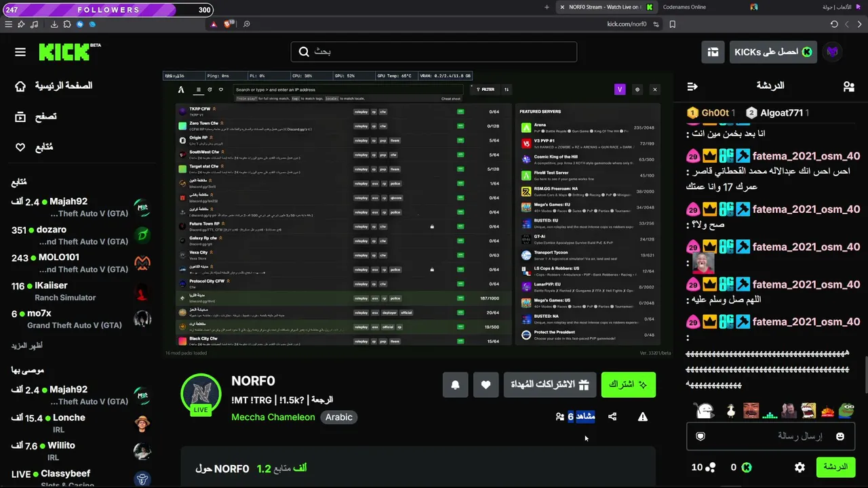Click the Meccha Chameleon category link
Image resolution: width=868 pixels, height=488 pixels.
click(x=273, y=417)
